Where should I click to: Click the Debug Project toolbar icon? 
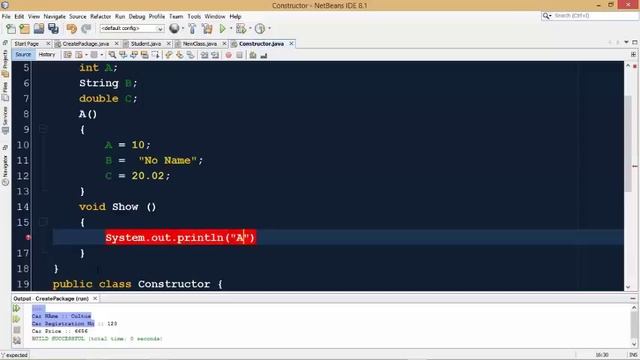click(241, 29)
